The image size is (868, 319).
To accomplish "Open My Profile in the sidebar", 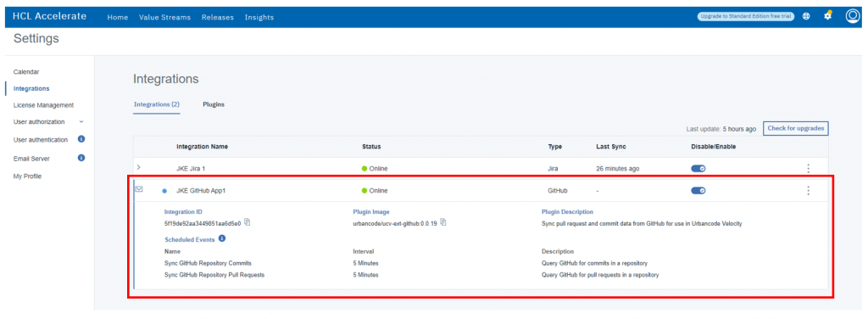I will [27, 176].
